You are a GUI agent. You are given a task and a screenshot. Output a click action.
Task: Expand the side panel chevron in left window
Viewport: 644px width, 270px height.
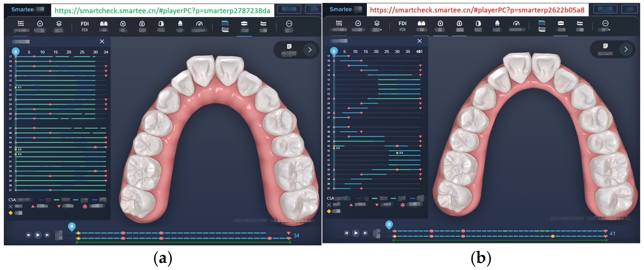coord(310,50)
